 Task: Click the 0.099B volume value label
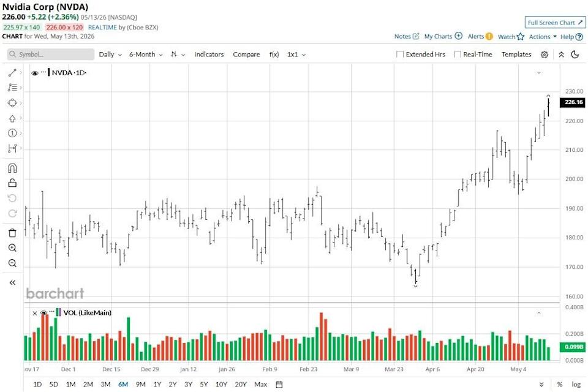point(573,347)
